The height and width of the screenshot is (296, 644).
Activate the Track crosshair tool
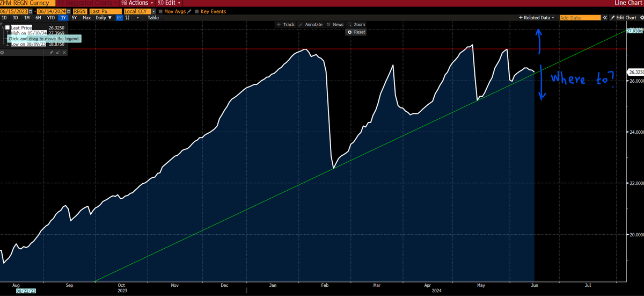point(285,25)
